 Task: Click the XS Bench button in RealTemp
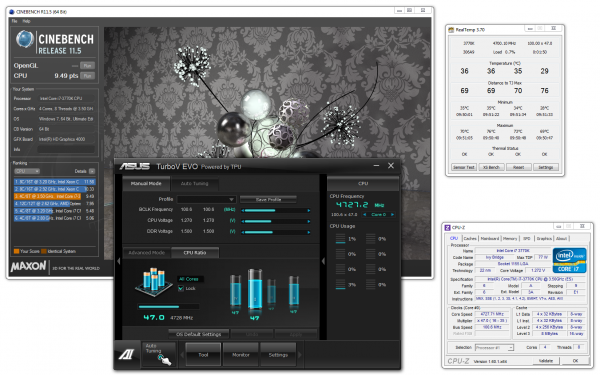491,167
